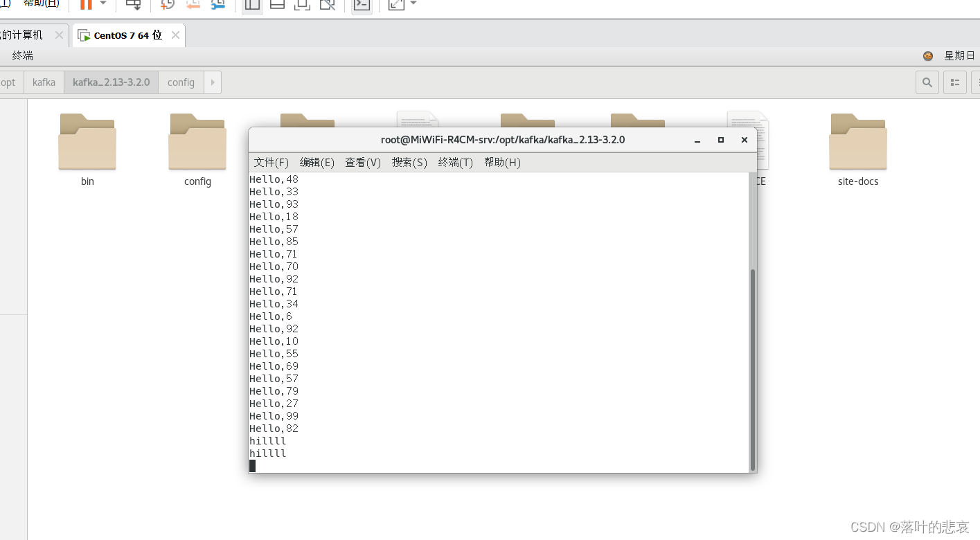Click the take snapshot icon
Image resolution: width=980 pixels, height=540 pixels.
click(x=167, y=4)
